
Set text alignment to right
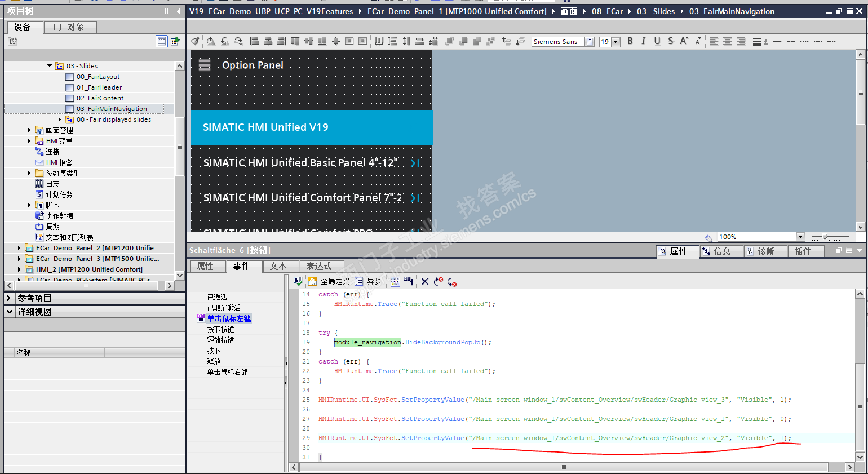(x=741, y=41)
